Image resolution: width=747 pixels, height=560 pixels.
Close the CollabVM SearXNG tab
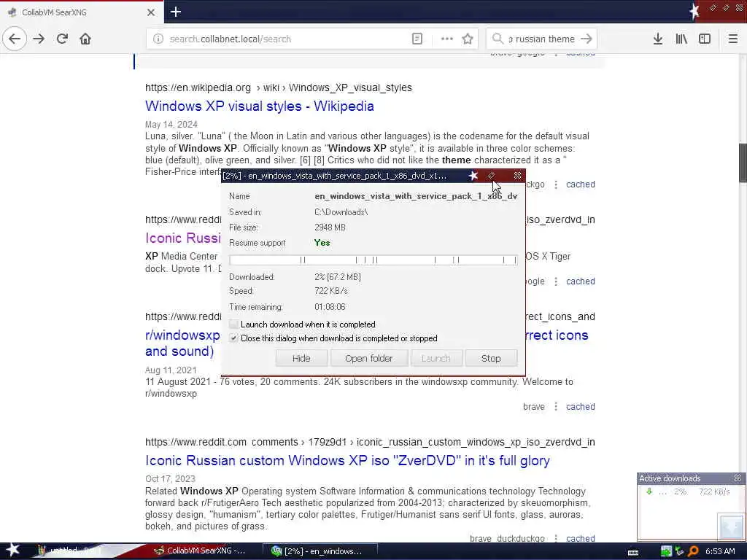coord(150,12)
